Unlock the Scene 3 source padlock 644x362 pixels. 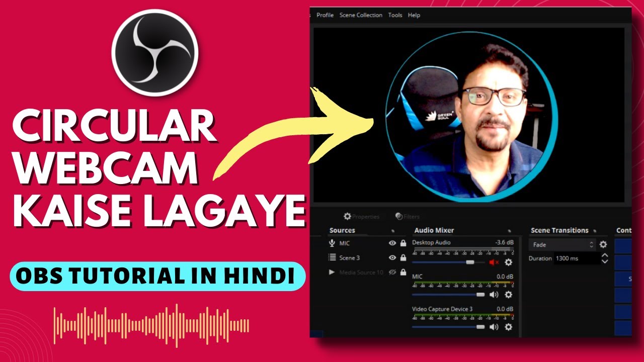403,258
